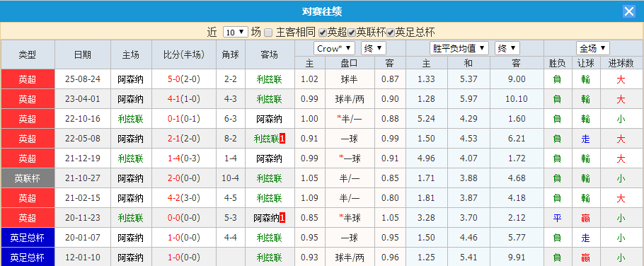Image resolution: width=644 pixels, height=266 pixels.
Task: Click away handicap odds 1.05 on 20-11-23
Action: pyautogui.click(x=390, y=218)
